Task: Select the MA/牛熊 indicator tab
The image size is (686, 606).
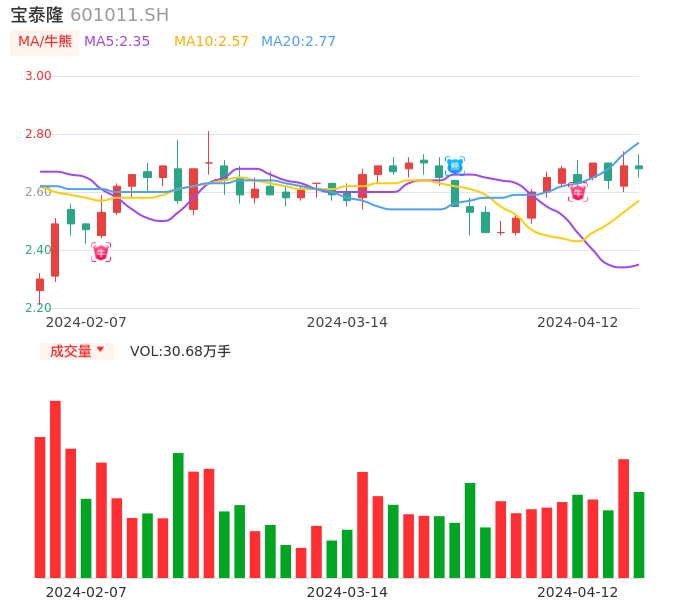Action: [x=44, y=42]
